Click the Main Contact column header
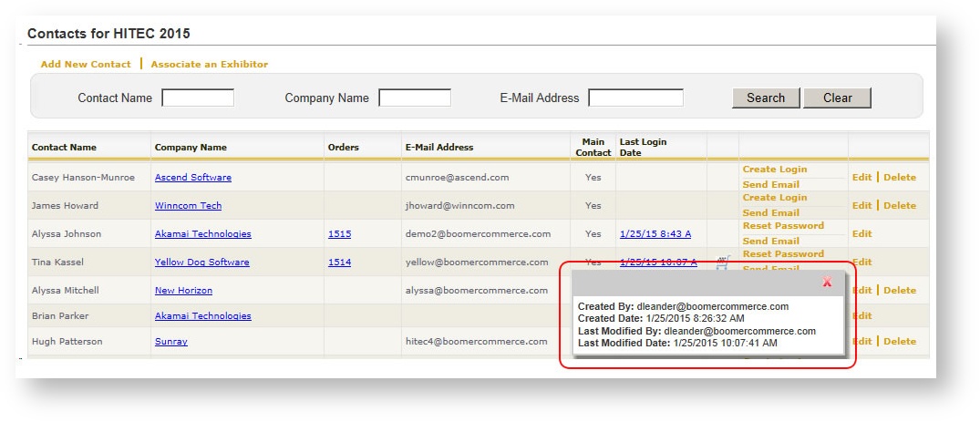Image resolution: width=980 pixels, height=422 pixels. [x=593, y=147]
